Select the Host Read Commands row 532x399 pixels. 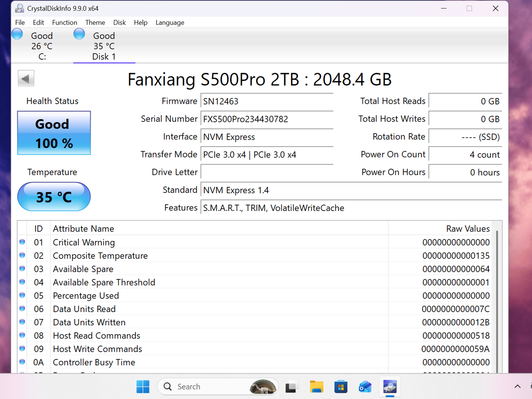(x=255, y=335)
